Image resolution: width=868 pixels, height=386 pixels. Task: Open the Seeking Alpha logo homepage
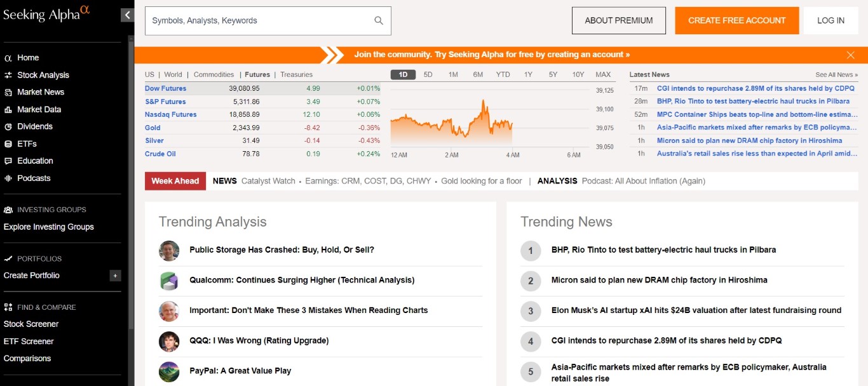click(47, 14)
